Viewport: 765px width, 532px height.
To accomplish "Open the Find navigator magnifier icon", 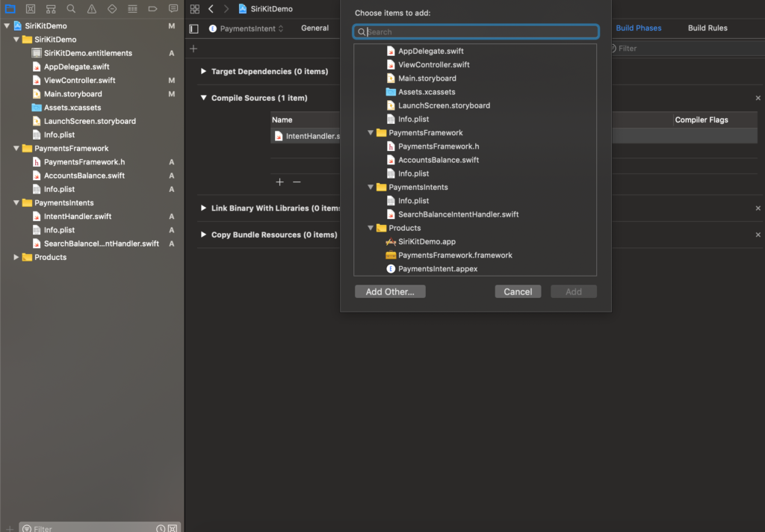I will (71, 9).
